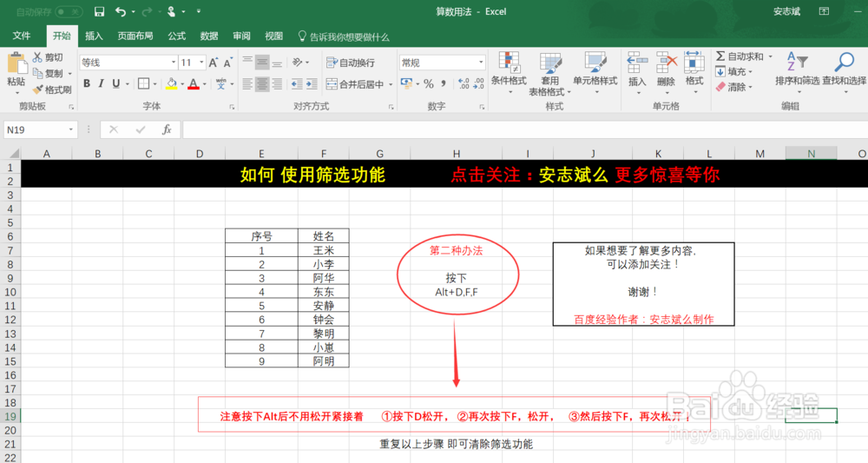This screenshot has height=463, width=868.
Task: Toggle italic formatting
Action: [x=101, y=83]
